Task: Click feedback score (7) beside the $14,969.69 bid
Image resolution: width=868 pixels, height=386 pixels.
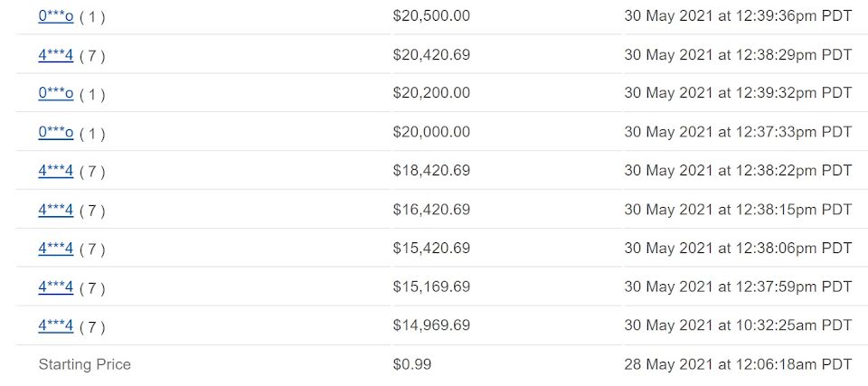Action: (x=92, y=327)
